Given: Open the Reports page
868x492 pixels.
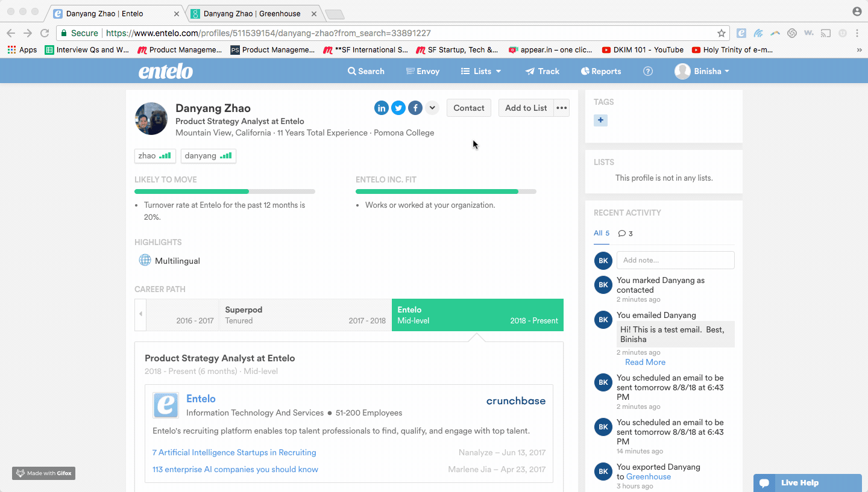Looking at the screenshot, I should coord(601,71).
